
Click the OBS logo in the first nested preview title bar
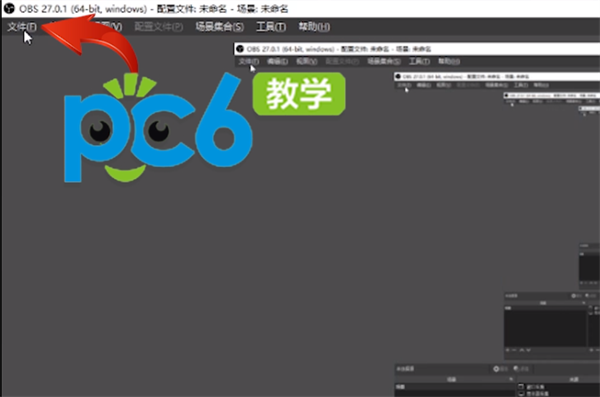click(x=240, y=49)
